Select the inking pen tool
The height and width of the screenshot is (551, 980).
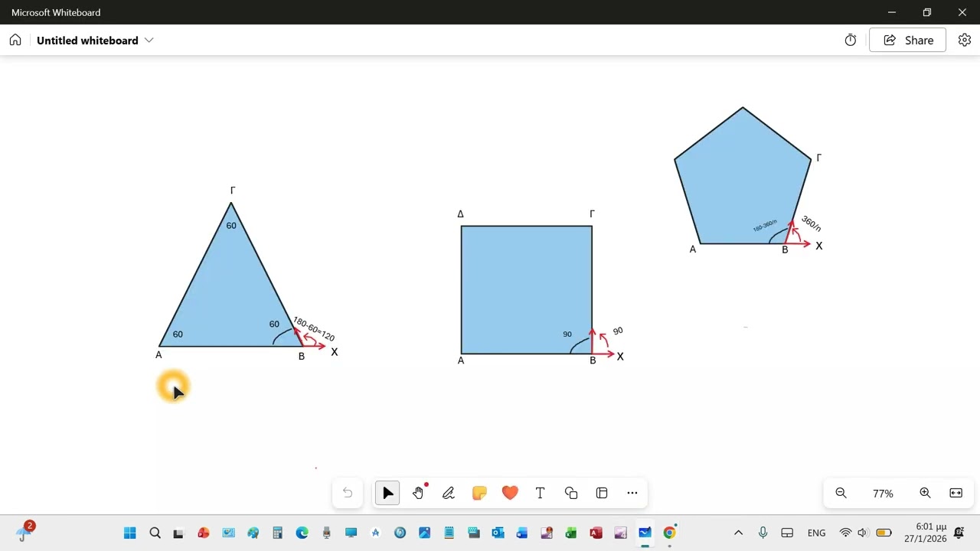click(x=449, y=493)
